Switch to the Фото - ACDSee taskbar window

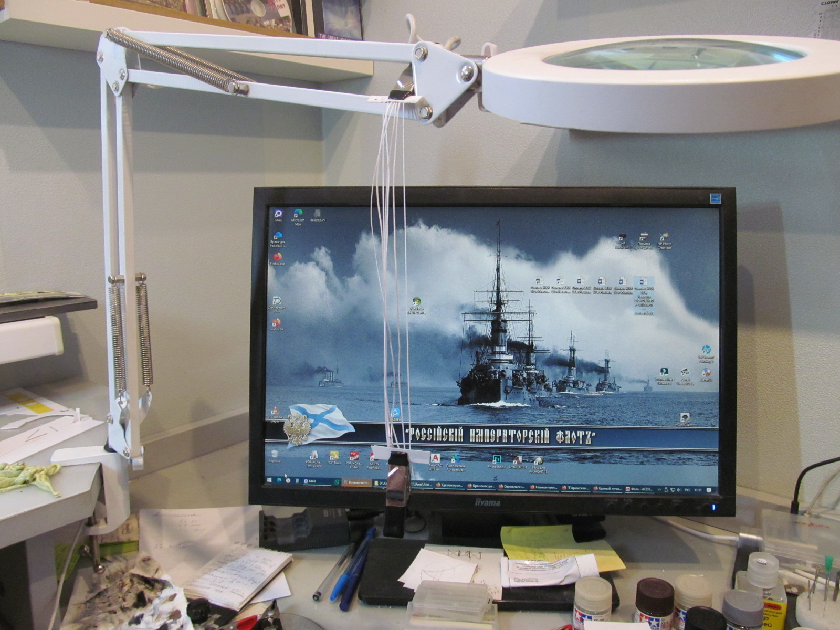click(639, 489)
